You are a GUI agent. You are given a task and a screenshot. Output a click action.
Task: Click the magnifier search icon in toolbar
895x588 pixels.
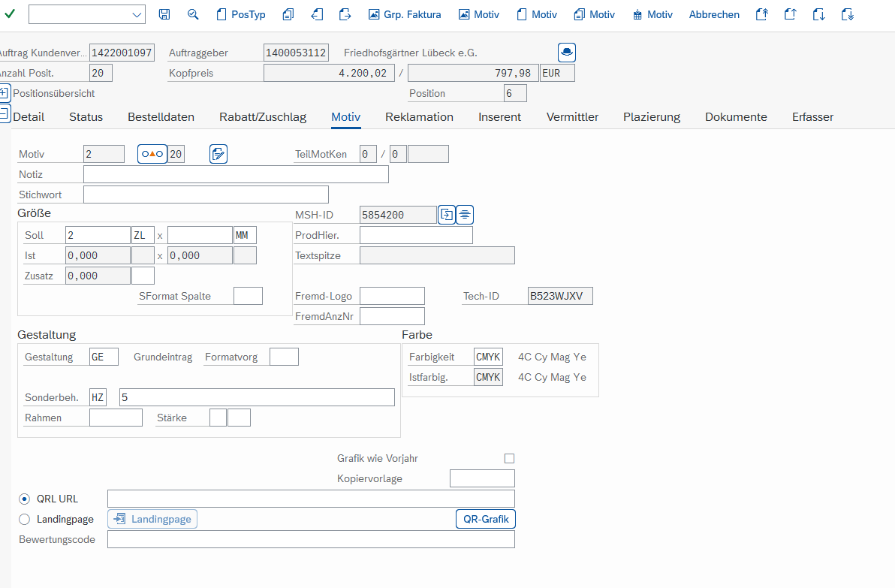click(193, 14)
